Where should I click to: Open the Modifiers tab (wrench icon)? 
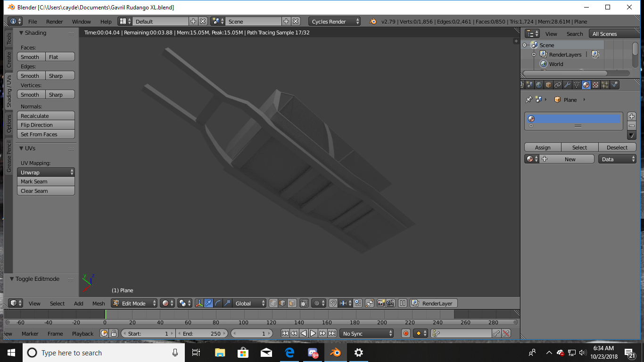(567, 85)
